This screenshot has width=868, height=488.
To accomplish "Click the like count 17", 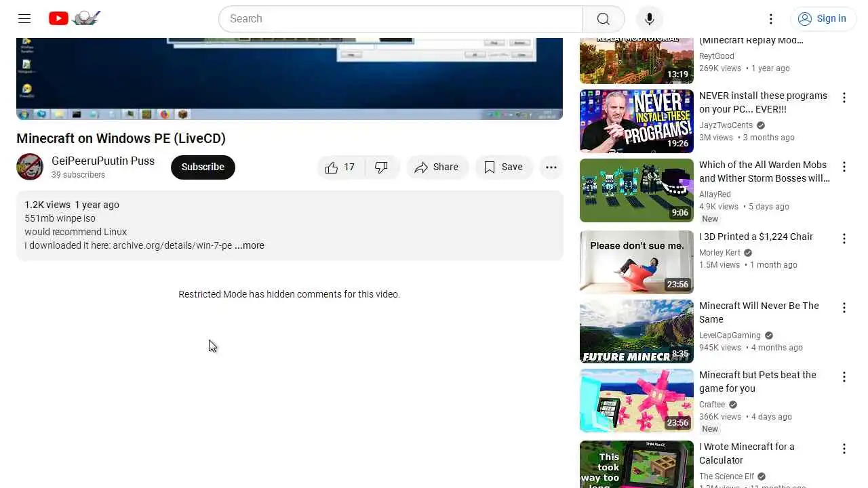I will (349, 167).
